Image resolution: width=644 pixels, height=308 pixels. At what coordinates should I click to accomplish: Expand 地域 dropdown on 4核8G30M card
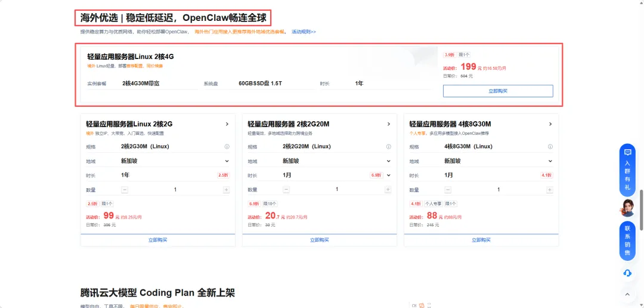tap(550, 161)
